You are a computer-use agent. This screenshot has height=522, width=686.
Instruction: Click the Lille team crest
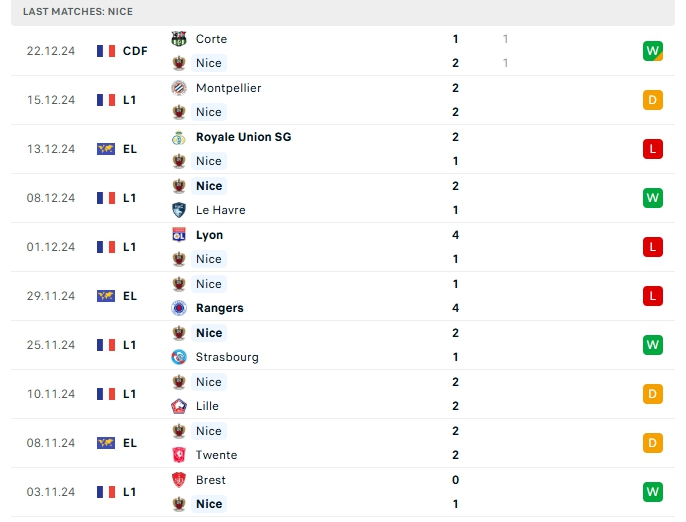(x=180, y=406)
